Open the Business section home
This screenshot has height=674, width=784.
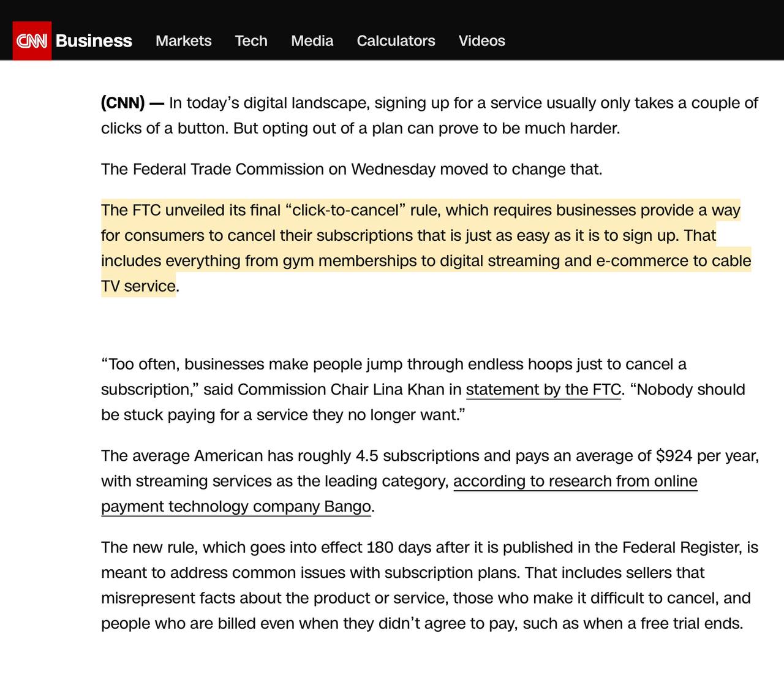pyautogui.click(x=94, y=41)
